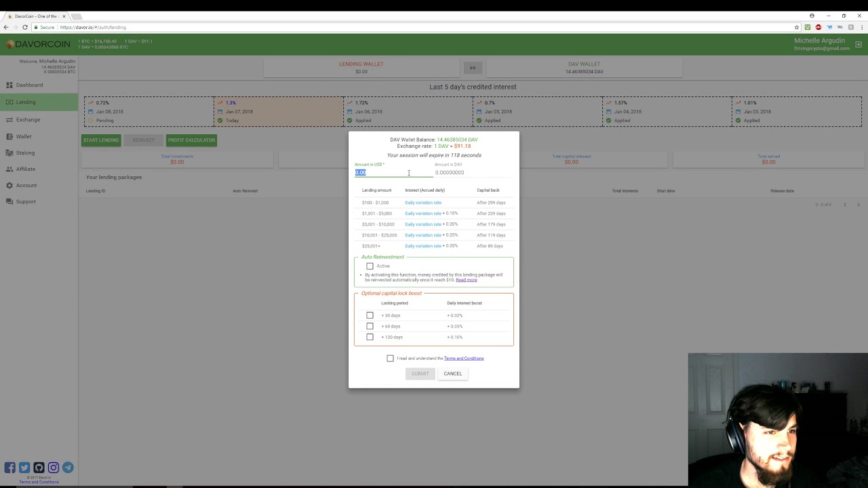Open Daily variation rate link for $100 - $1,000
The height and width of the screenshot is (488, 868).
click(x=423, y=203)
